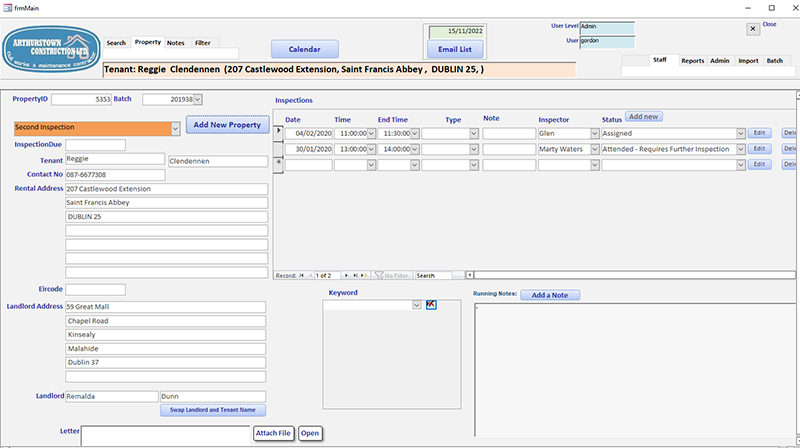Open the Batch 201938 dropdown
The image size is (800, 448).
197,99
